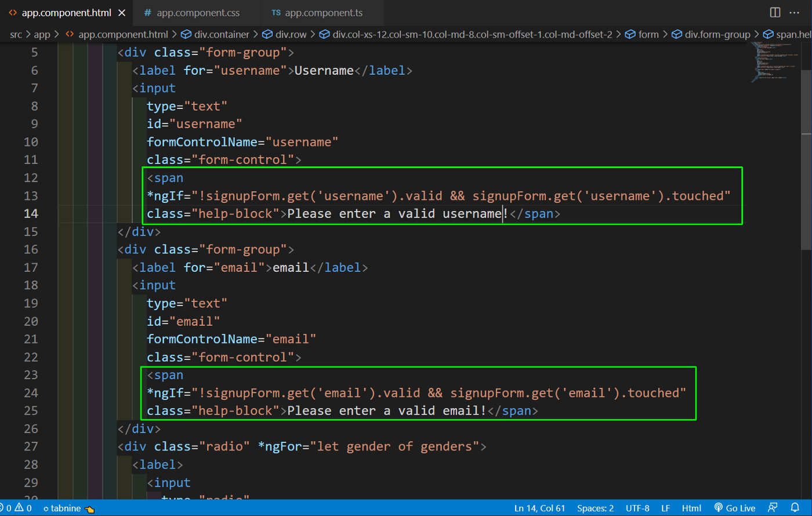
Task: Click the HTML file icon in breadcrumb
Action: click(x=70, y=35)
